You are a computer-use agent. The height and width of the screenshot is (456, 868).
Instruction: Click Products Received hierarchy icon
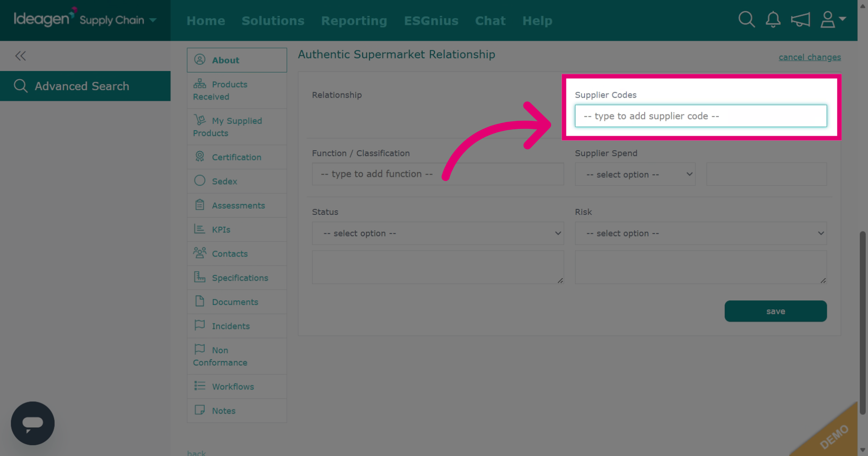tap(199, 84)
